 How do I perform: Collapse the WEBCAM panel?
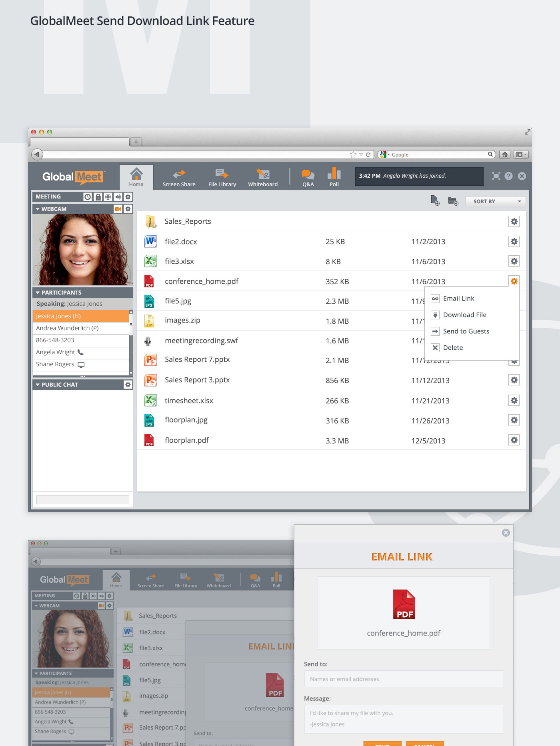(38, 209)
